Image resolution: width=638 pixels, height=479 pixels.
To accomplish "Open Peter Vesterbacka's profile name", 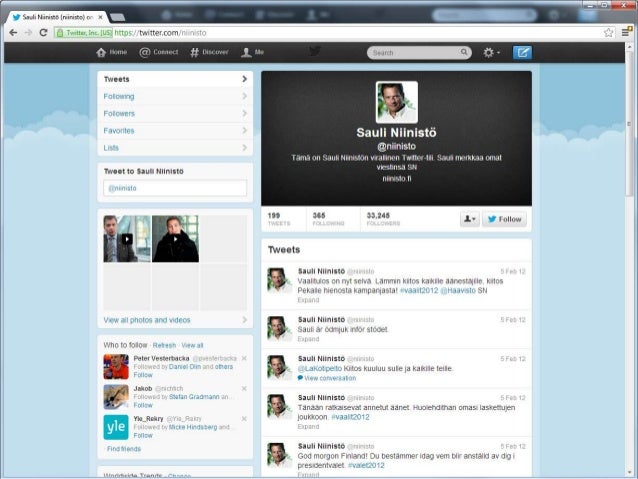I will point(162,358).
